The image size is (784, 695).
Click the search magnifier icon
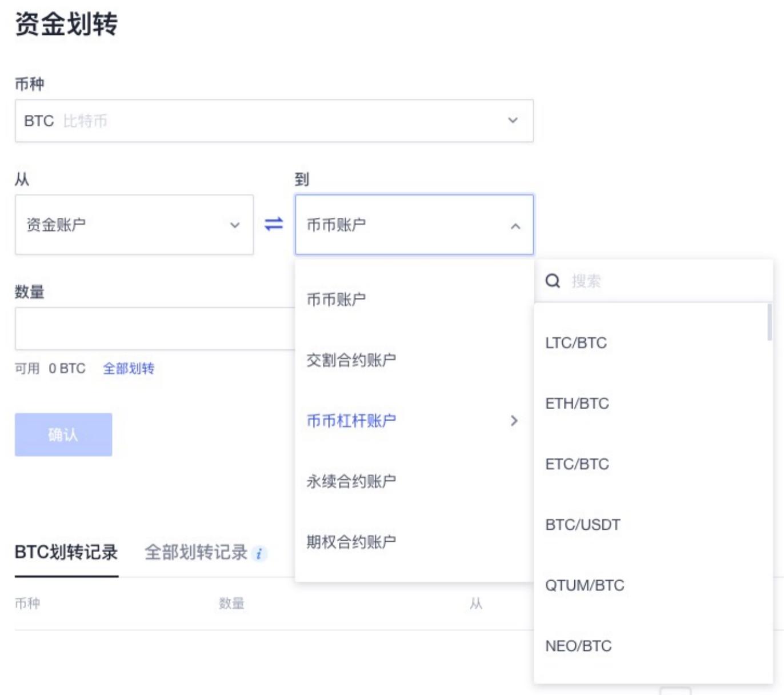point(553,281)
